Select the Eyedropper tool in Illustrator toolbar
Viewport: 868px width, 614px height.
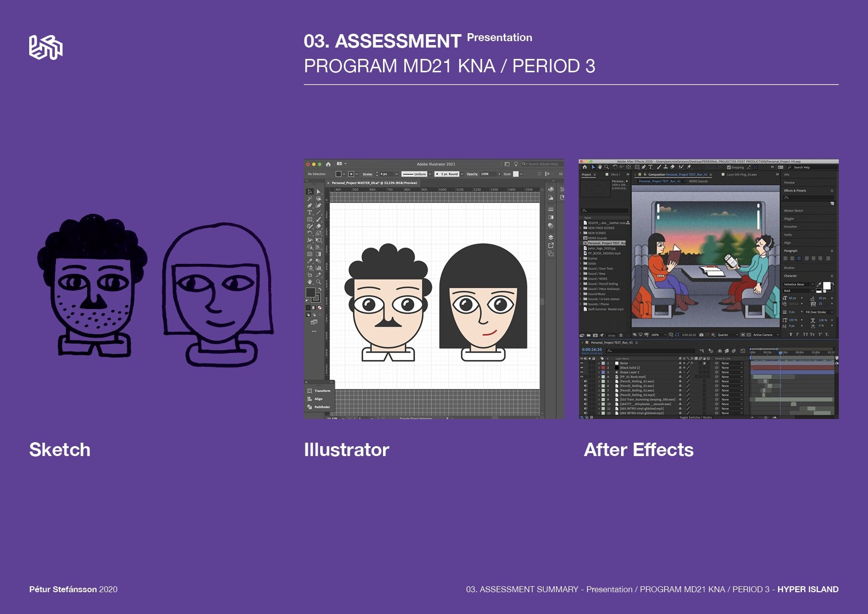[x=310, y=261]
